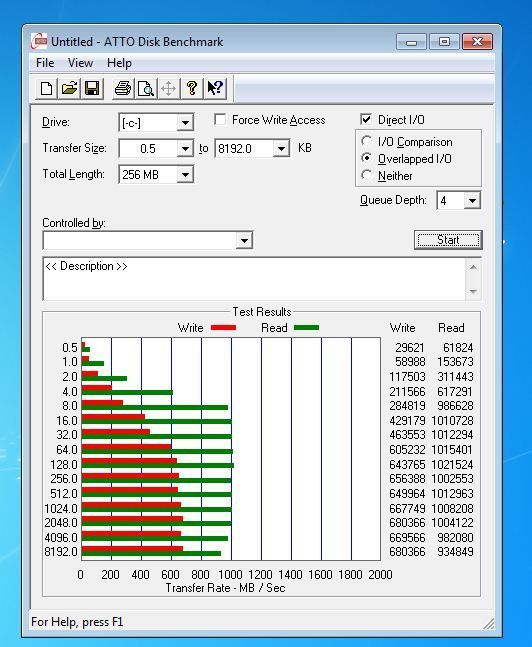Click the New document toolbar icon
Image resolution: width=532 pixels, height=647 pixels.
46,88
